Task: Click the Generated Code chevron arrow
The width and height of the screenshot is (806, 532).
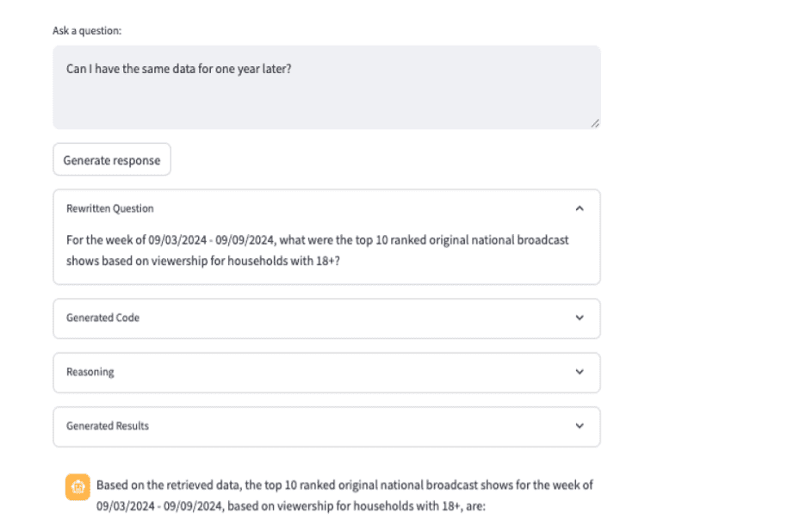Action: tap(580, 318)
